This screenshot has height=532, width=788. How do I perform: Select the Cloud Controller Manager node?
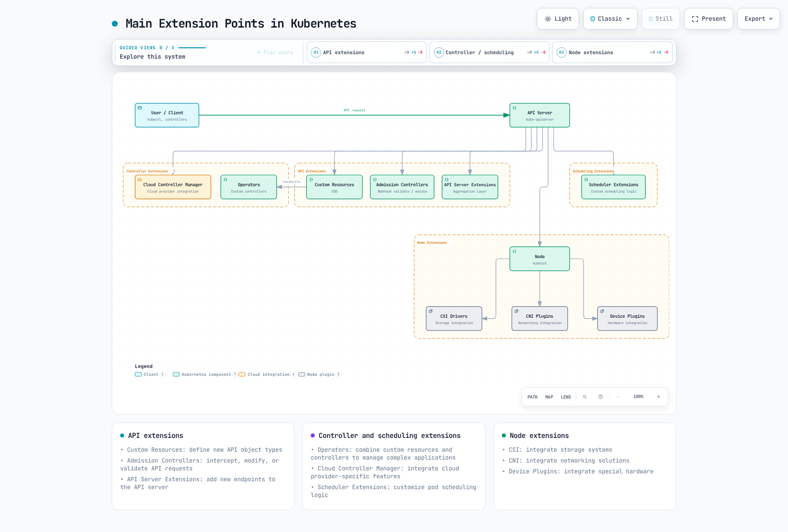pyautogui.click(x=173, y=187)
